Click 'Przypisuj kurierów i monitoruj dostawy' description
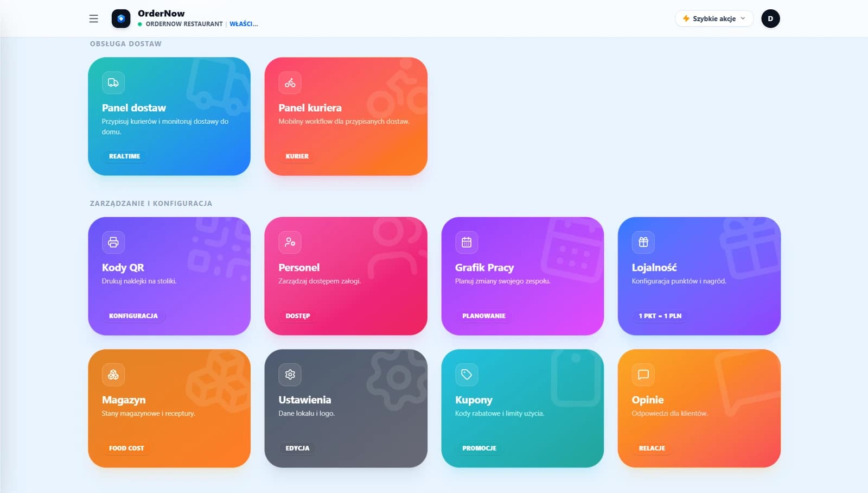Image resolution: width=868 pixels, height=493 pixels. point(165,127)
